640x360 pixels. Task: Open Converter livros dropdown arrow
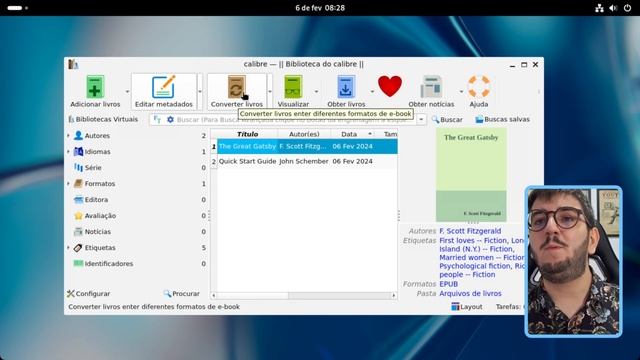(269, 91)
